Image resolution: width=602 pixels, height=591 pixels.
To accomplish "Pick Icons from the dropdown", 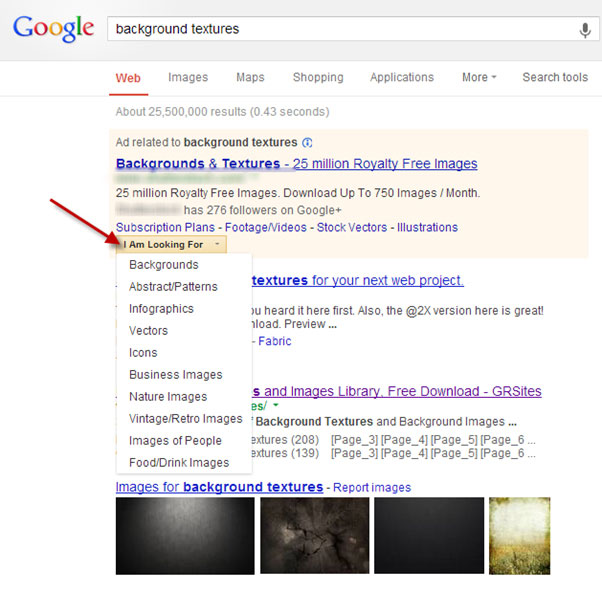I will 143,353.
